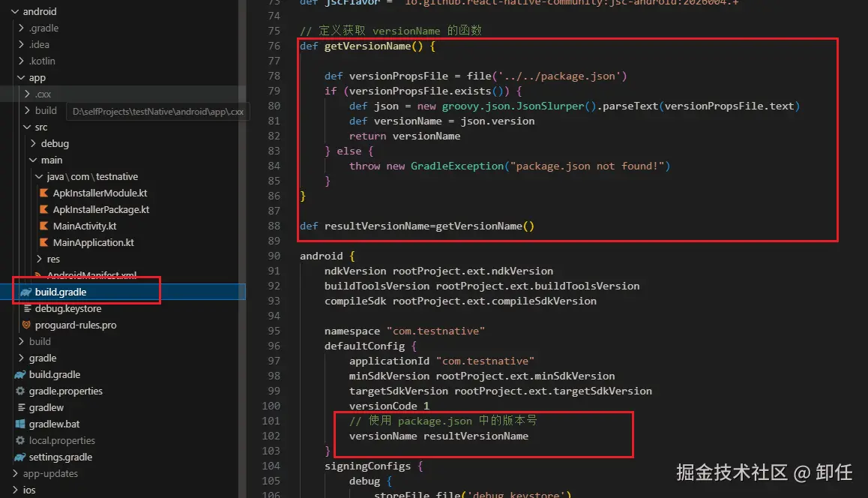The width and height of the screenshot is (868, 498).
Task: Click 'targetSdkVersion' at start of line 99
Action: click(x=399, y=391)
